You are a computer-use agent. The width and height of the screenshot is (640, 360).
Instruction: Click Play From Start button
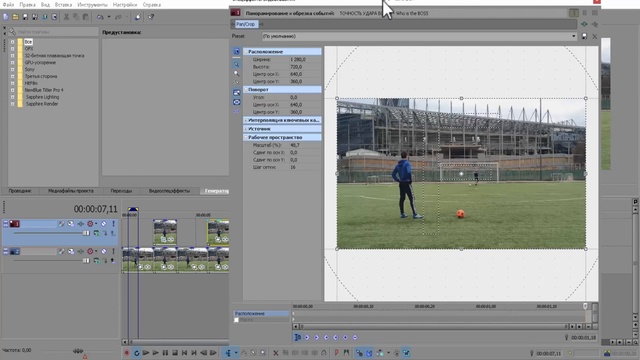146,353
